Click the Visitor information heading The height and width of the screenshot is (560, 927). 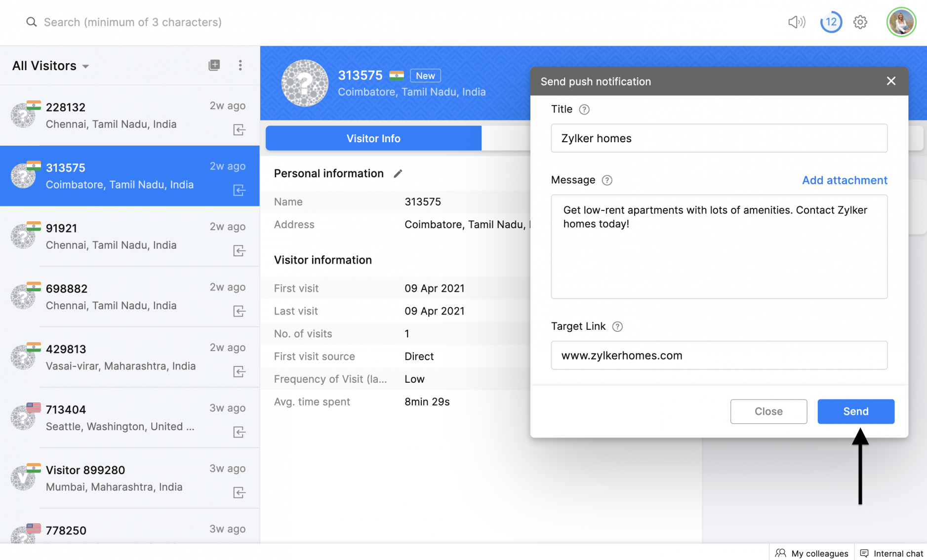click(323, 260)
